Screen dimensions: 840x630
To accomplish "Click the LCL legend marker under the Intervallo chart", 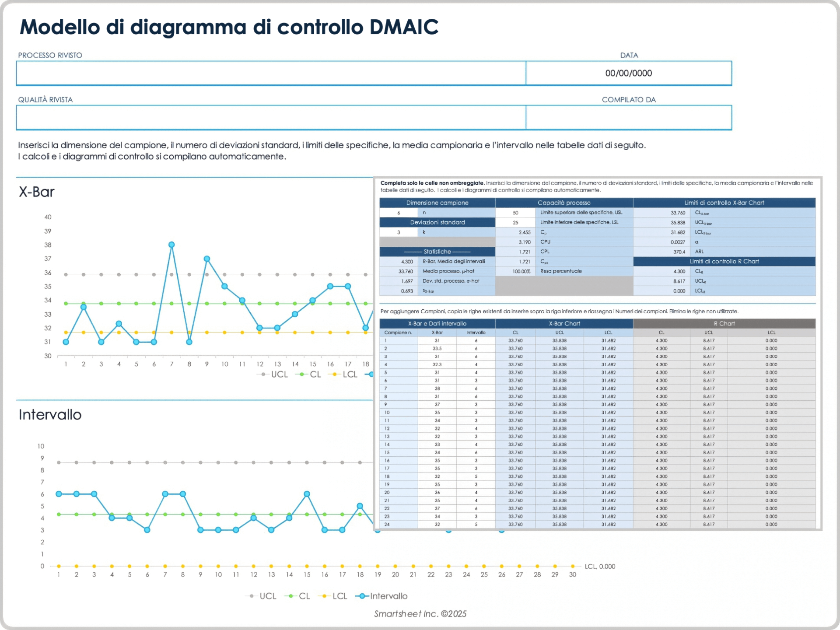I will [x=325, y=596].
